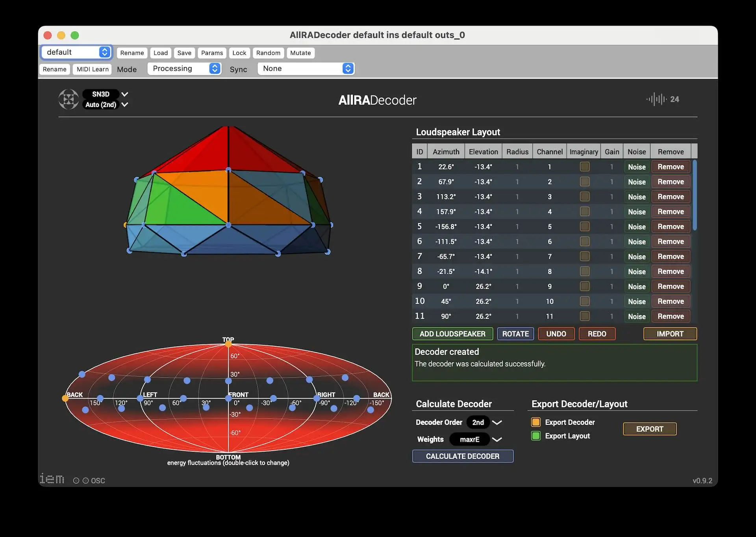Click the ROTATE button
Viewport: 756px width, 537px height.
click(515, 334)
